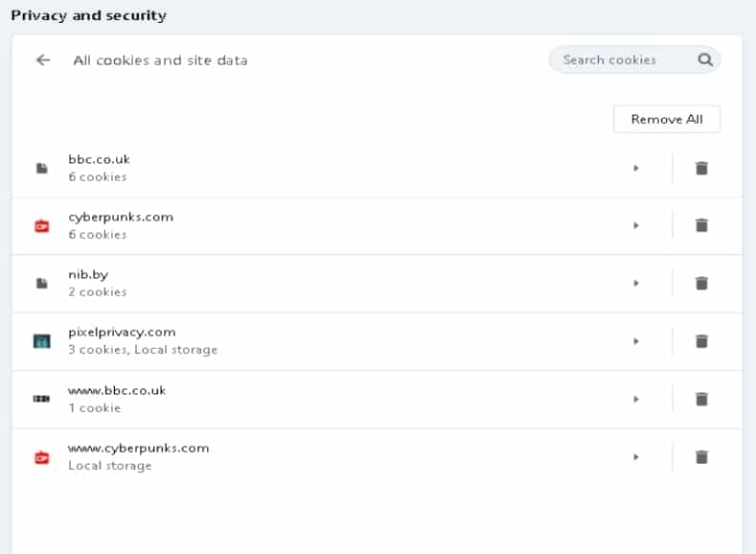Expand nib.by cookie details arrow
Viewport: 756px width, 554px height.
636,284
